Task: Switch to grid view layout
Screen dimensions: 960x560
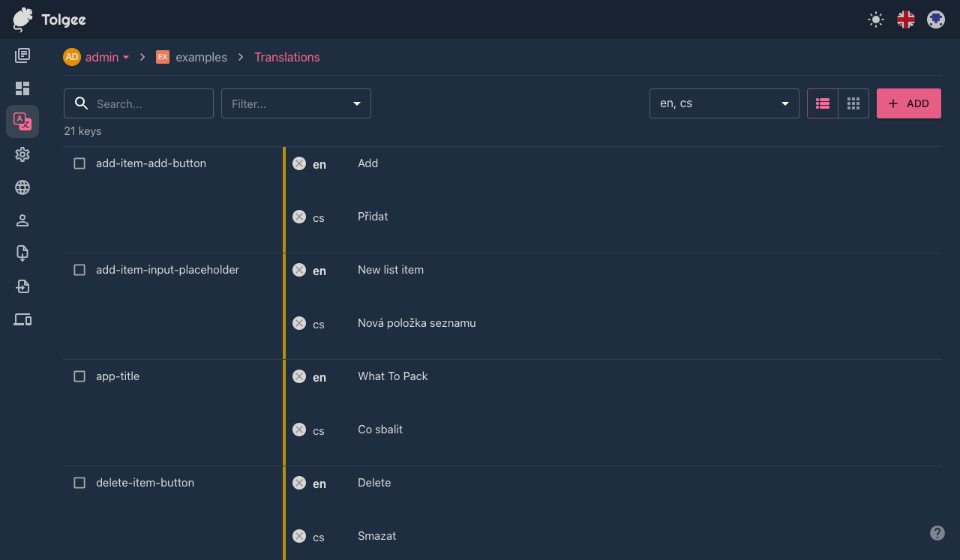Action: click(853, 103)
